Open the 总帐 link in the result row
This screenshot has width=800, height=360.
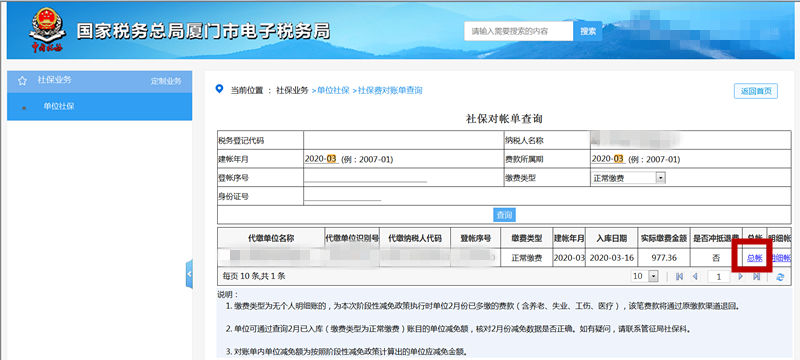tap(755, 258)
